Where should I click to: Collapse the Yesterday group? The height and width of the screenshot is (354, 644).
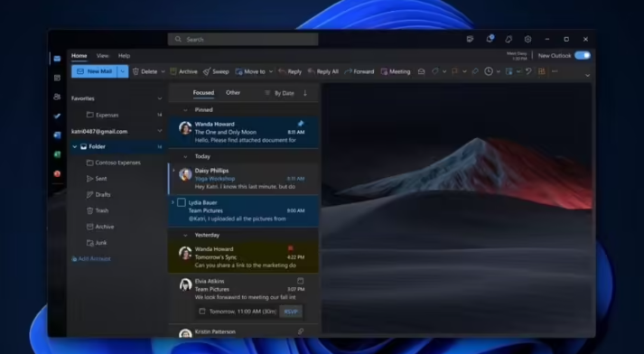point(185,236)
